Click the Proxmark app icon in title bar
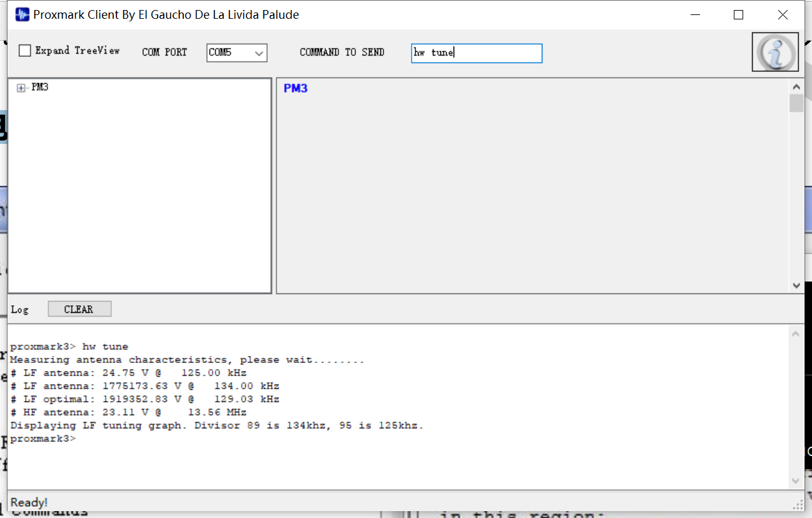The width and height of the screenshot is (812, 518). coord(23,14)
